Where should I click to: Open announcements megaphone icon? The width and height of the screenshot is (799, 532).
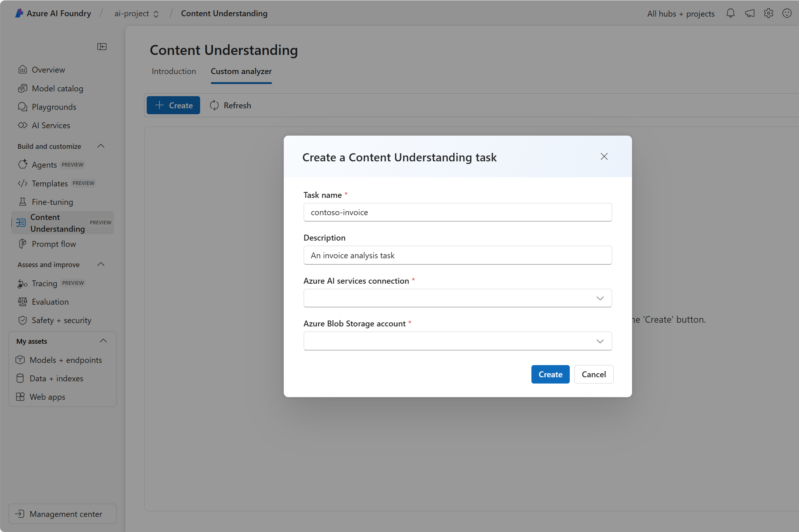(750, 13)
